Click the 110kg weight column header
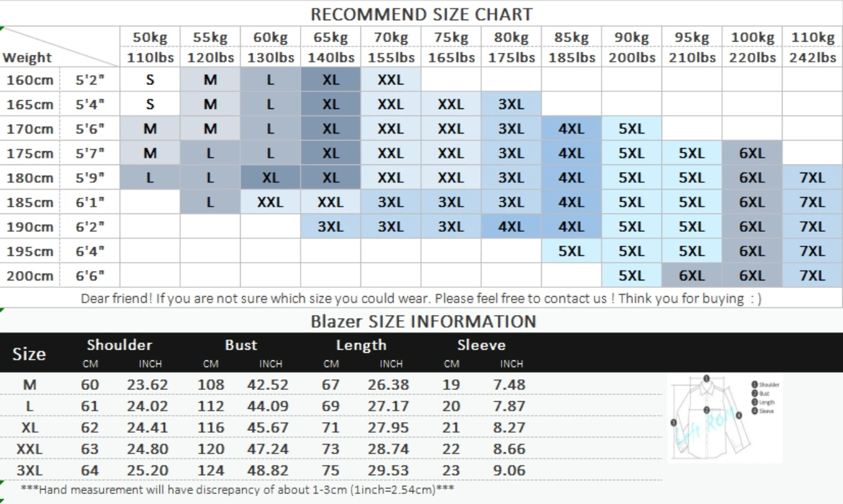Image resolution: width=843 pixels, height=504 pixels. tap(813, 47)
